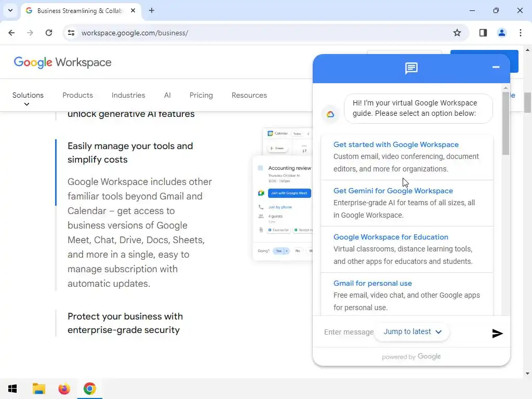Image resolution: width=532 pixels, height=399 pixels.
Task: Open the tab search dropdown arrow
Action: 10,10
